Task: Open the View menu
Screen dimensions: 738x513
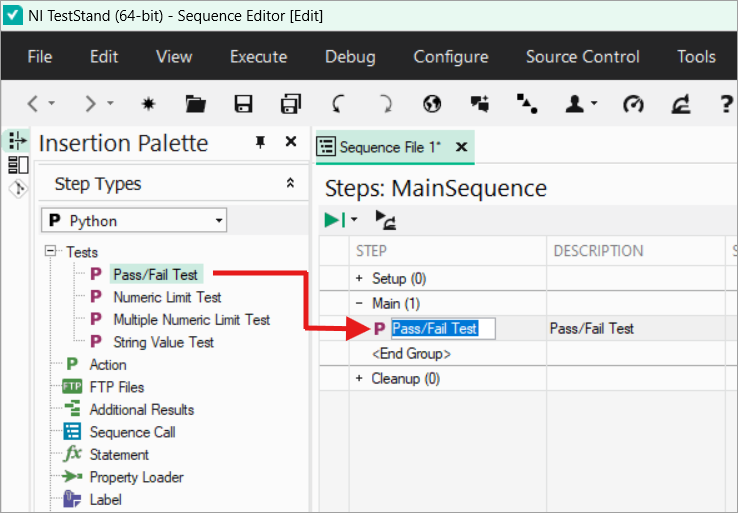Action: click(x=174, y=57)
